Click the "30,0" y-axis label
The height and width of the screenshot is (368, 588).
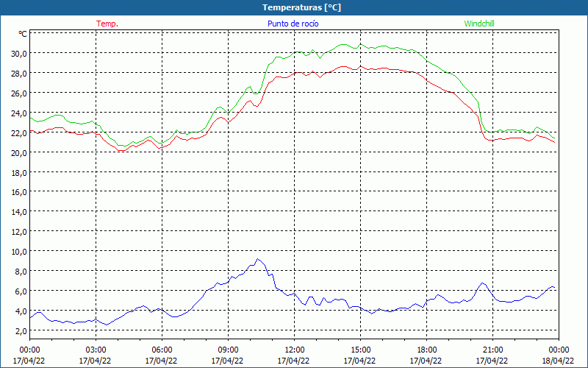click(x=19, y=53)
